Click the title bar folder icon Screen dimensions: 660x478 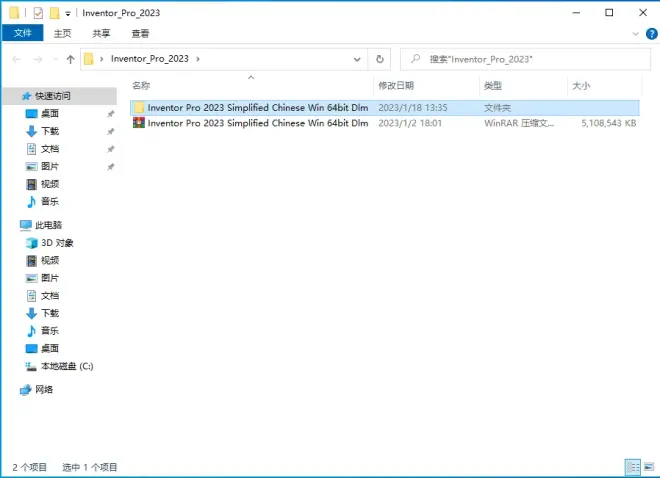(x=13, y=13)
